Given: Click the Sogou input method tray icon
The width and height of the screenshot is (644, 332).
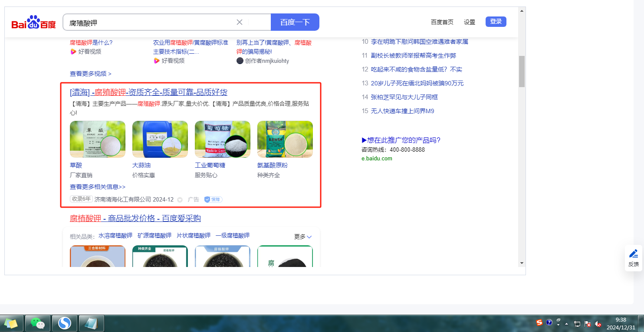Looking at the screenshot, I should (539, 322).
